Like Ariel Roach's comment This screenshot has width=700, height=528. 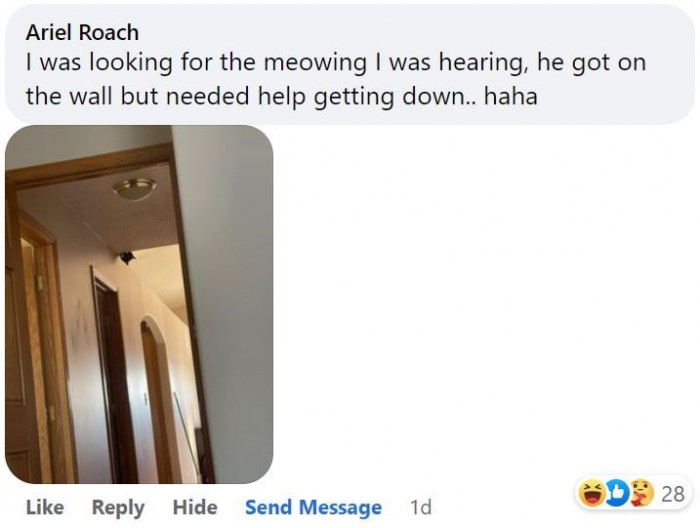(x=45, y=507)
